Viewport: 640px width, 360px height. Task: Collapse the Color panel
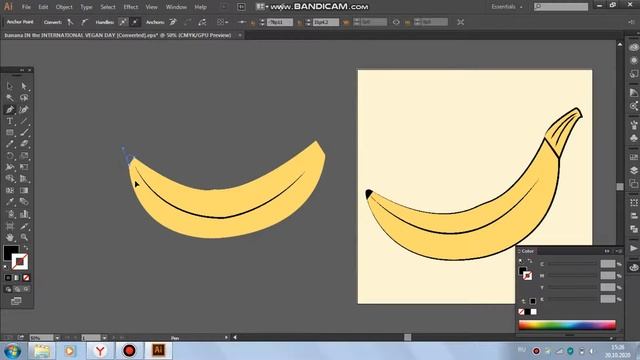tap(607, 251)
